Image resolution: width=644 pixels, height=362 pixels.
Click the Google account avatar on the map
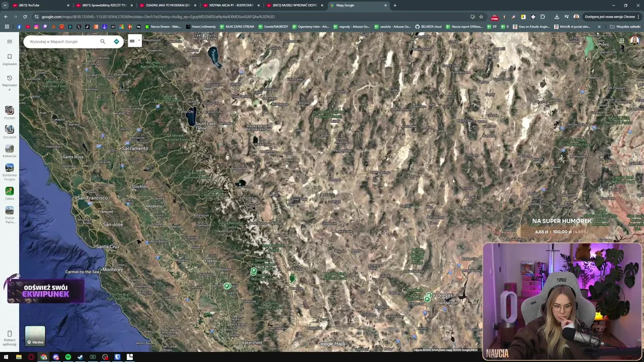(634, 41)
